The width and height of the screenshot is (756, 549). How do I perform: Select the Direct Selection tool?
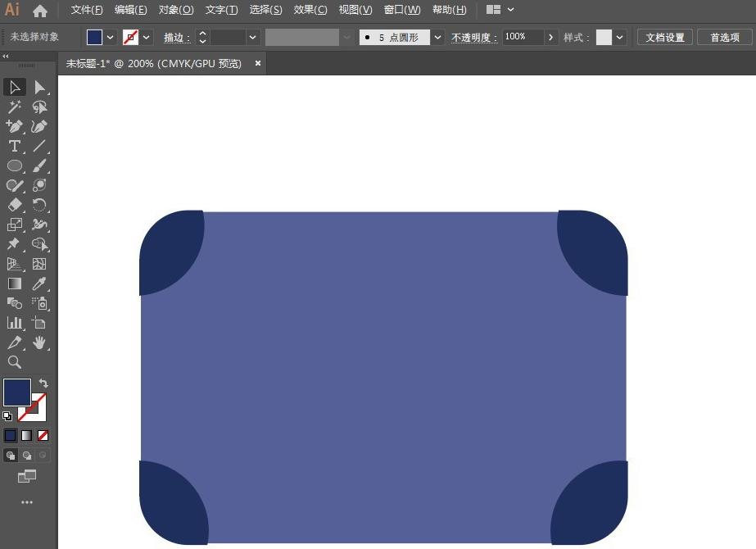39,88
